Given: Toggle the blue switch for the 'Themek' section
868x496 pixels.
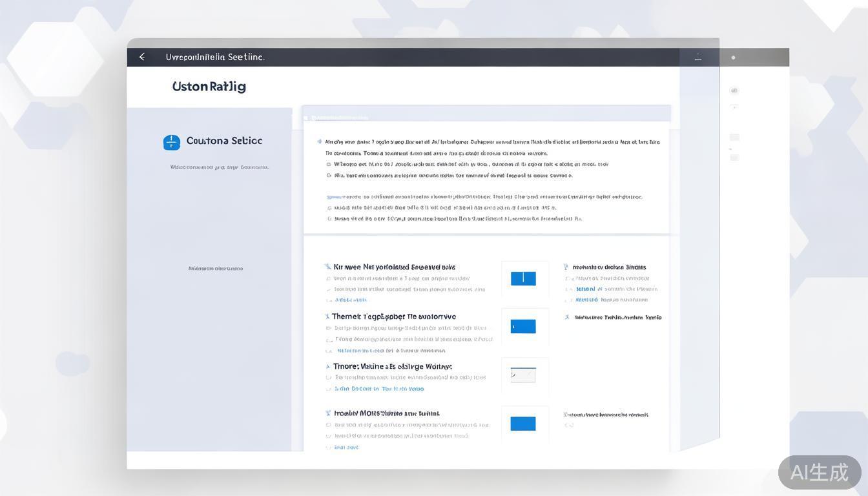Looking at the screenshot, I should pos(523,327).
